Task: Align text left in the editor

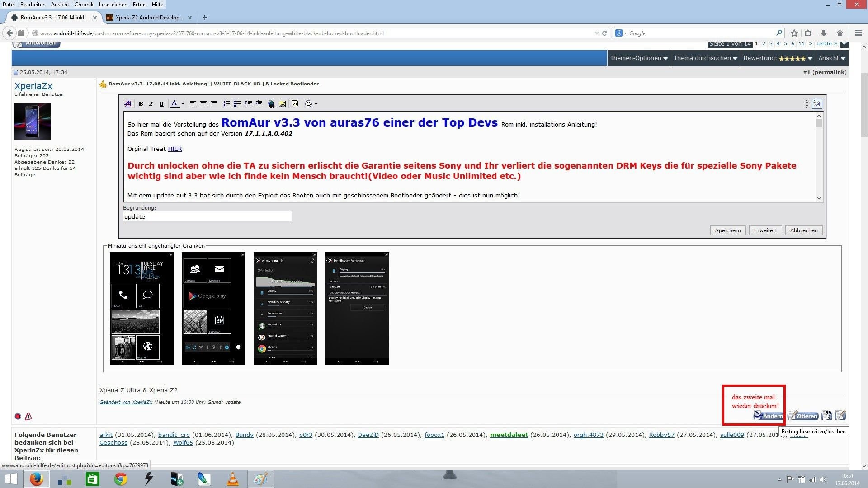Action: click(x=193, y=104)
